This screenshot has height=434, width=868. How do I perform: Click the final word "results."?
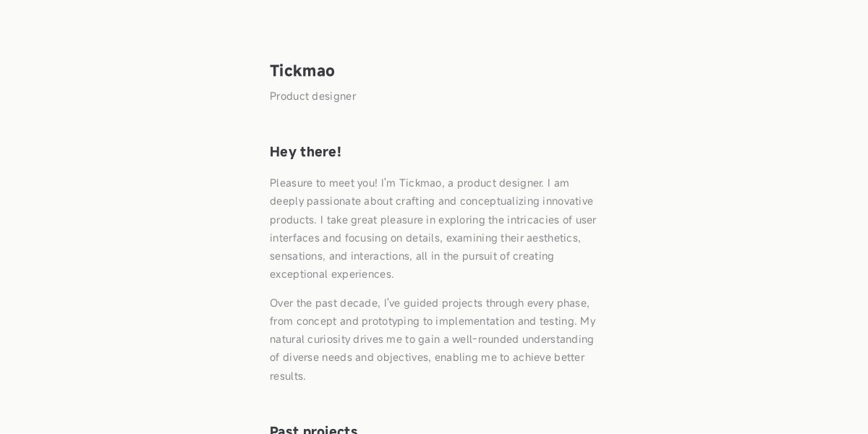coord(288,376)
